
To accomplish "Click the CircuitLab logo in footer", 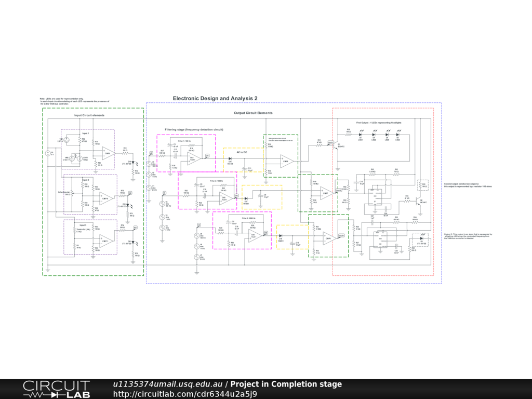I will 56,389.
